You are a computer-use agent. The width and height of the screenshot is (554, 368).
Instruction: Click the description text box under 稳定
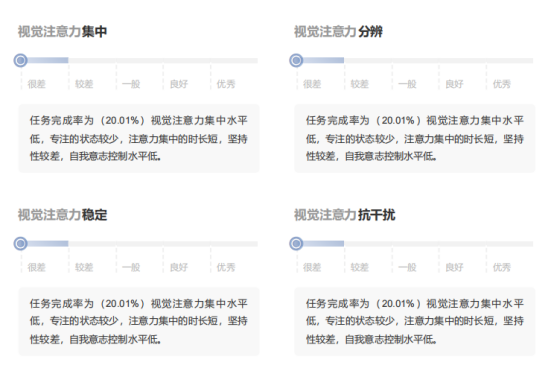pos(139,321)
